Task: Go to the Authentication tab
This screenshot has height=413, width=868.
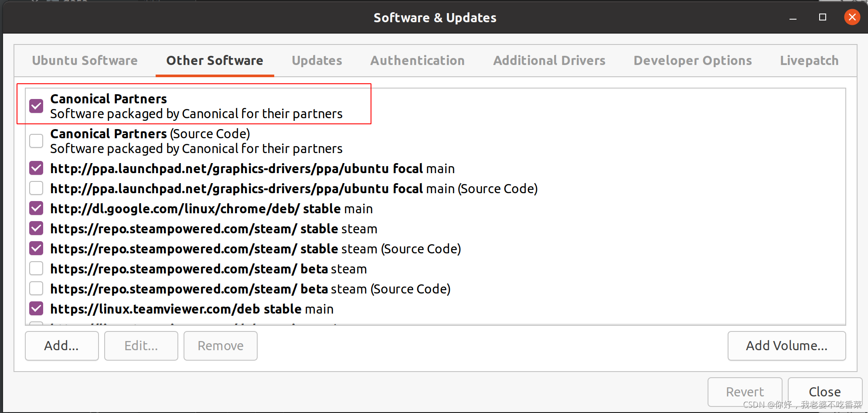Action: 417,60
